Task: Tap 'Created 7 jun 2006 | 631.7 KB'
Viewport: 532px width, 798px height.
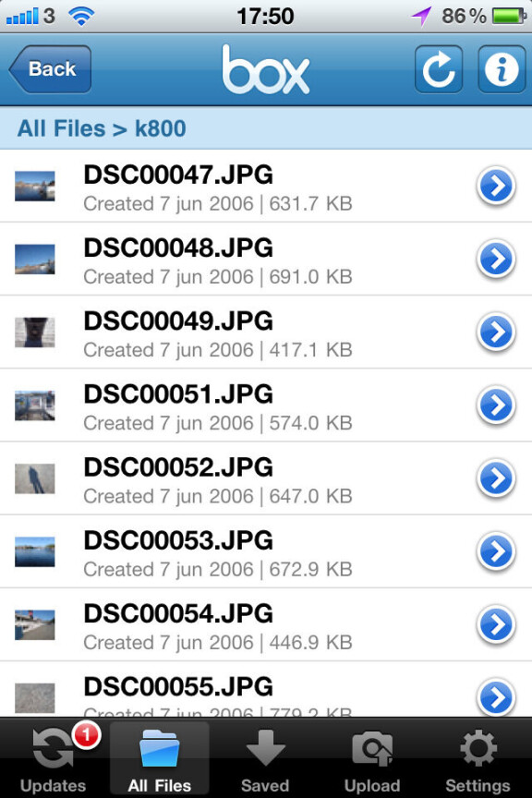Action: point(218,203)
